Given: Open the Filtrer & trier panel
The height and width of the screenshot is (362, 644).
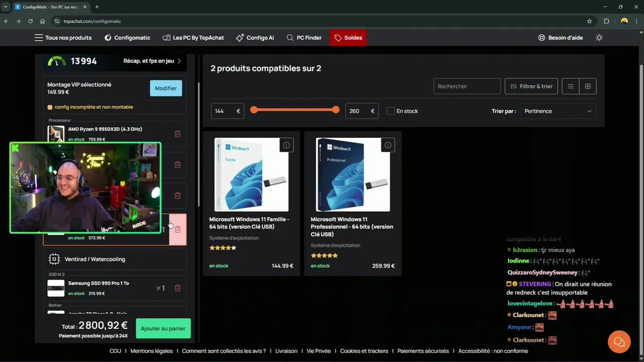Looking at the screenshot, I should click(531, 86).
